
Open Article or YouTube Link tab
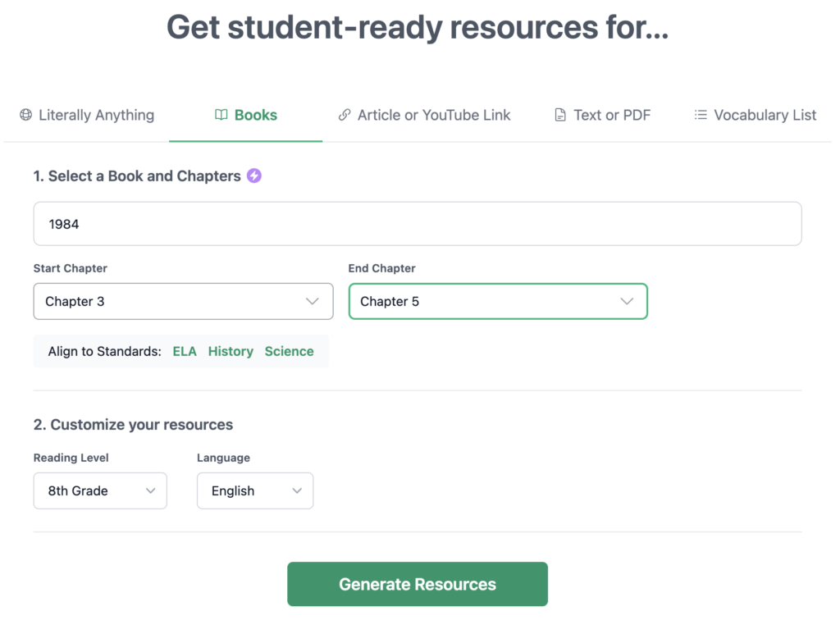(424, 115)
